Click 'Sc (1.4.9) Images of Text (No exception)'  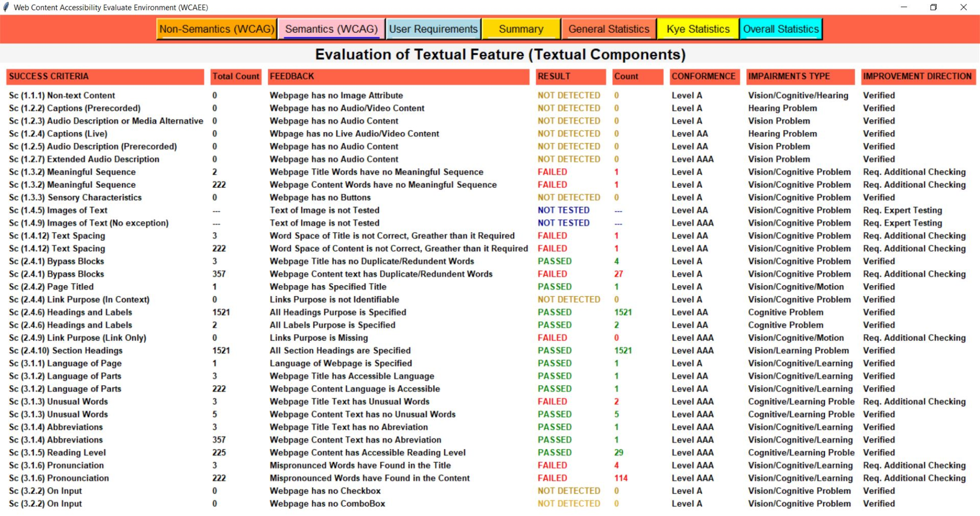(x=89, y=223)
